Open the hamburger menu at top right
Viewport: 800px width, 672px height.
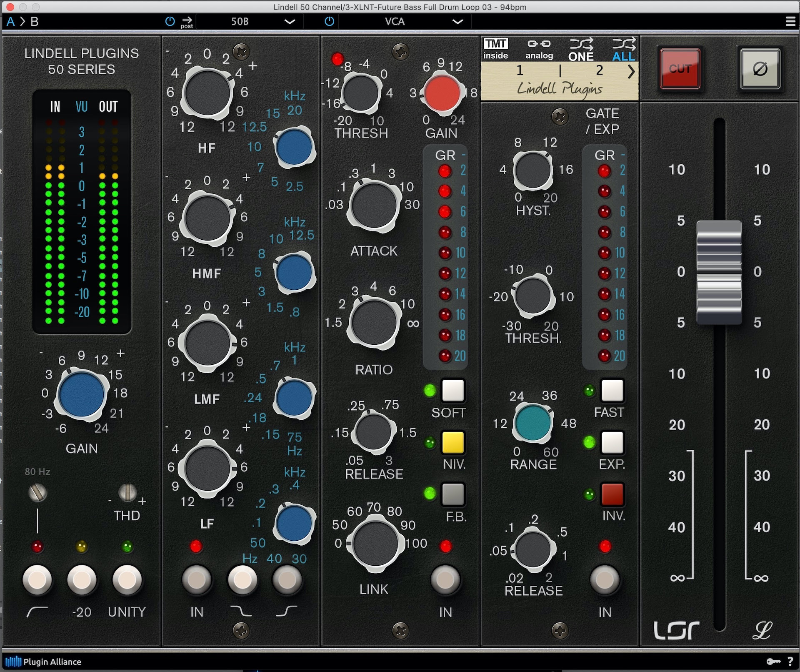tap(790, 21)
